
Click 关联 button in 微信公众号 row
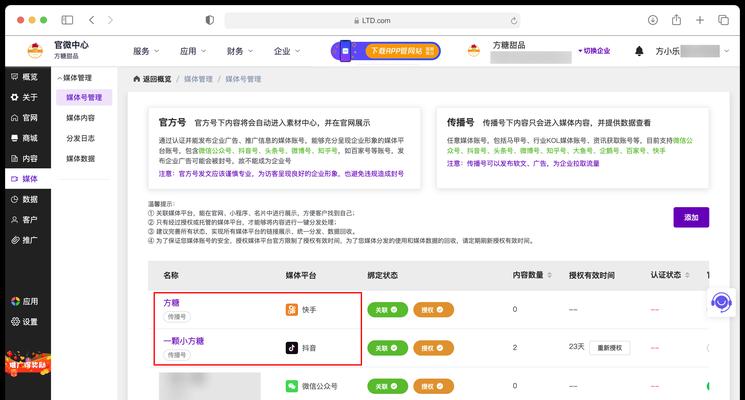tap(387, 386)
